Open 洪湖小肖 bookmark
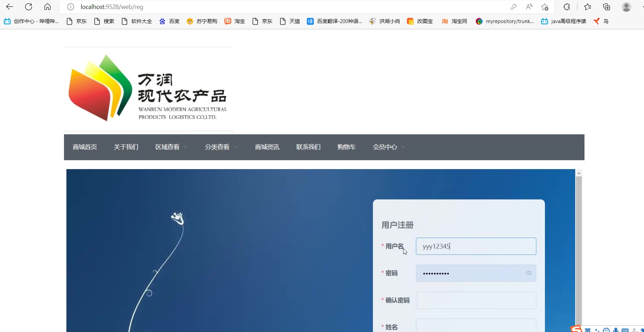This screenshot has width=644, height=332. (384, 21)
